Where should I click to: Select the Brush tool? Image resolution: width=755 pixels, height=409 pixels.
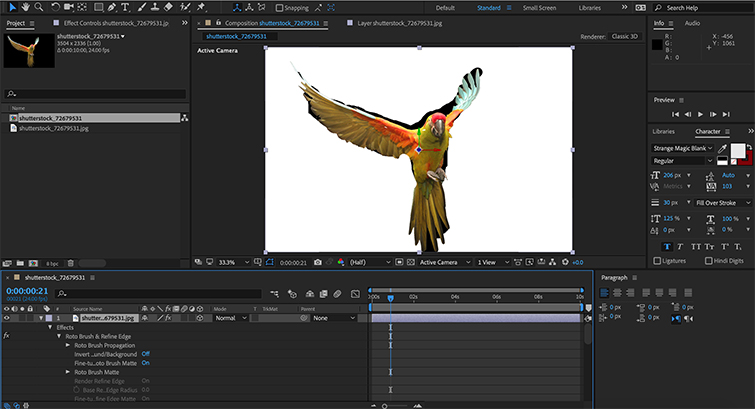click(142, 7)
